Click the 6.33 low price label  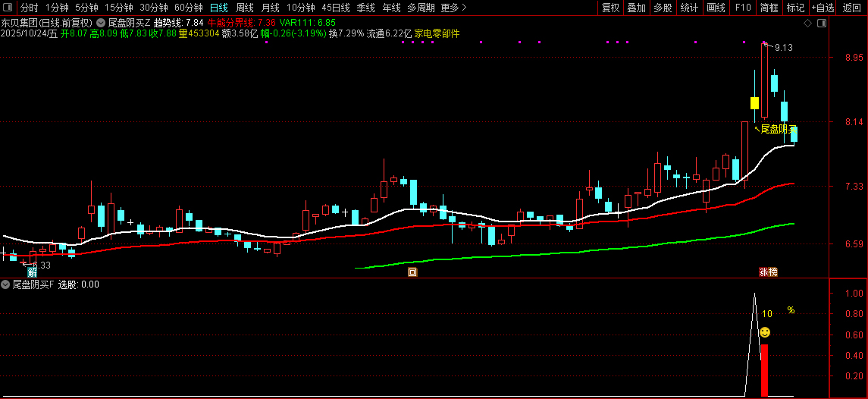click(42, 265)
